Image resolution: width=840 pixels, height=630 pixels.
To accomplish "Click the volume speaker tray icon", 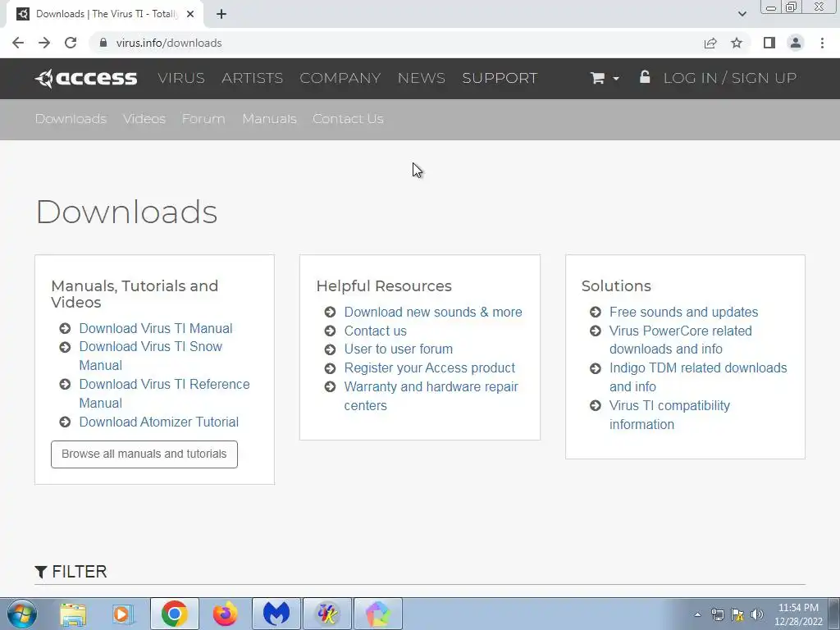I will (756, 614).
